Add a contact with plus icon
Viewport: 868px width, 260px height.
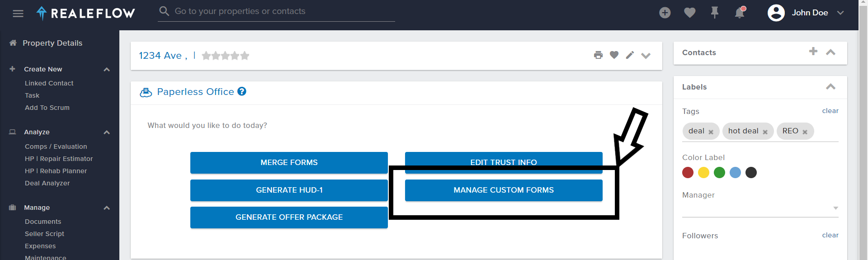point(813,52)
